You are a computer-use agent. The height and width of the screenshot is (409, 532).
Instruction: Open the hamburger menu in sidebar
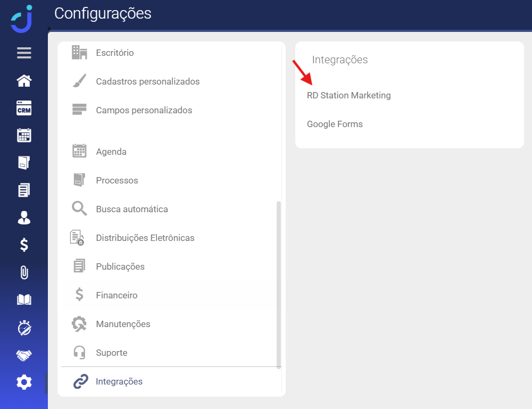(24, 53)
